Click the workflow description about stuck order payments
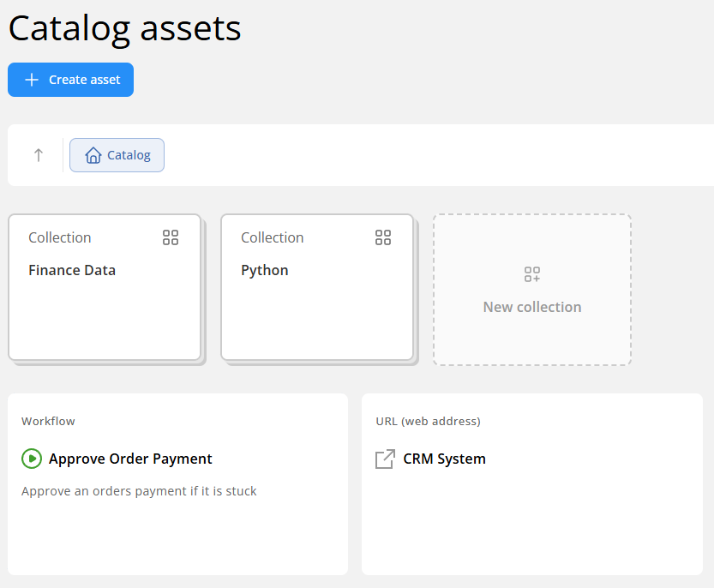 (139, 490)
